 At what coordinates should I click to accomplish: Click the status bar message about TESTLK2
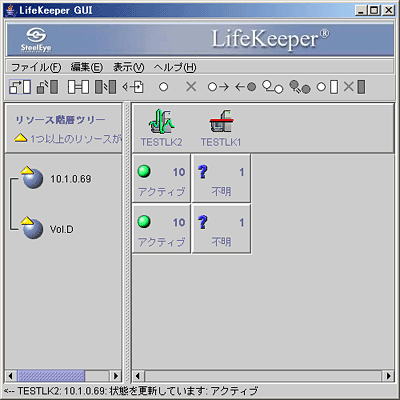click(132, 391)
